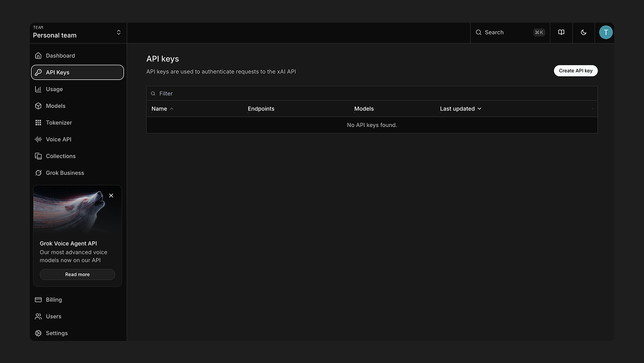The width and height of the screenshot is (644, 363).
Task: Sort by Last updated column
Action: point(460,109)
